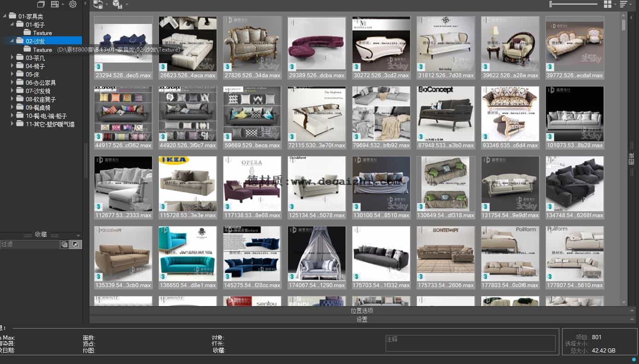639x364 pixels.
Task: Expand the 设置 panel bar
Action: [x=362, y=319]
